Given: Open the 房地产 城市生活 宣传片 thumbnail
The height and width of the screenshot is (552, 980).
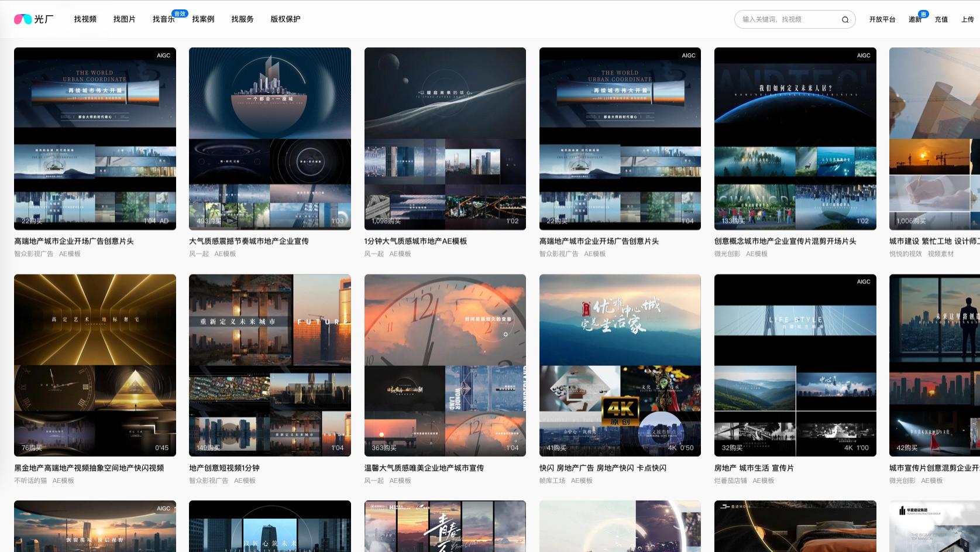Looking at the screenshot, I should 795,365.
